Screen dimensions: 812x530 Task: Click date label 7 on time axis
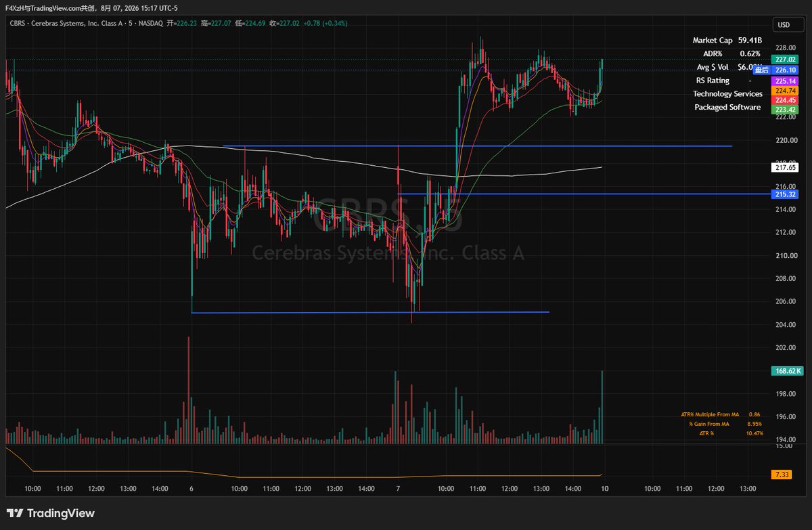click(398, 488)
